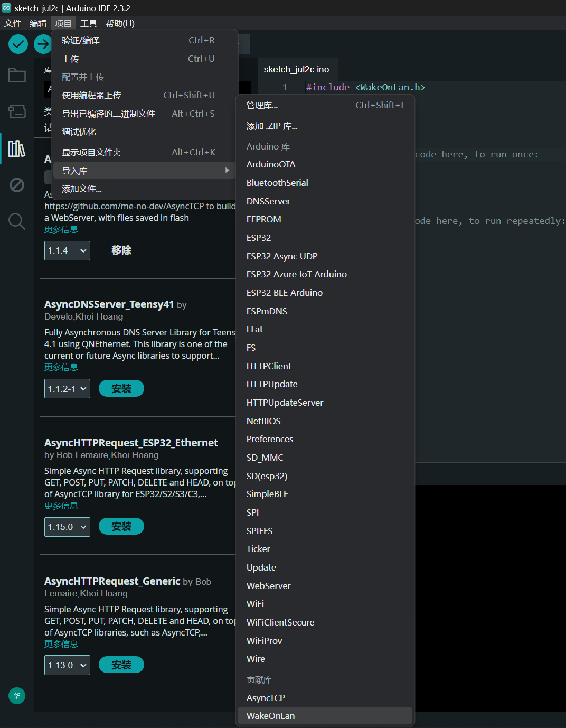This screenshot has height=728, width=566.
Task: Open the 帮助(H) menu
Action: (x=120, y=23)
